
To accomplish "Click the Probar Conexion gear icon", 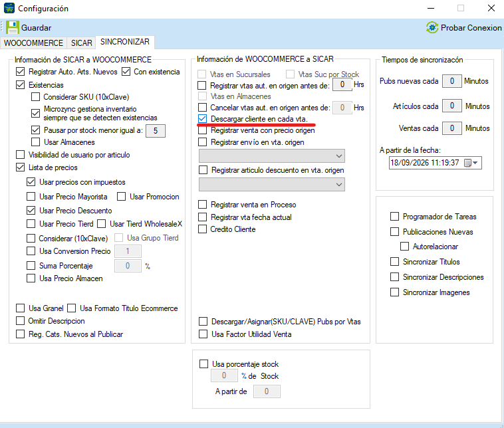I will (432, 28).
